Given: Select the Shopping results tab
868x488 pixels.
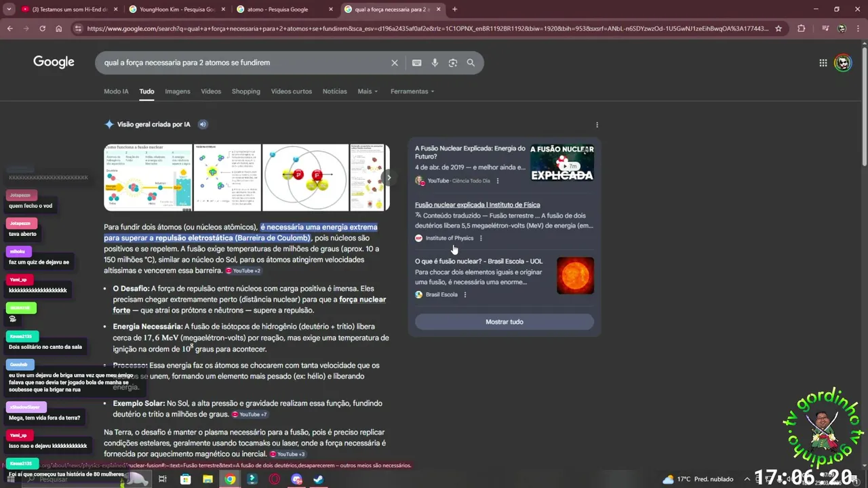Looking at the screenshot, I should (245, 91).
